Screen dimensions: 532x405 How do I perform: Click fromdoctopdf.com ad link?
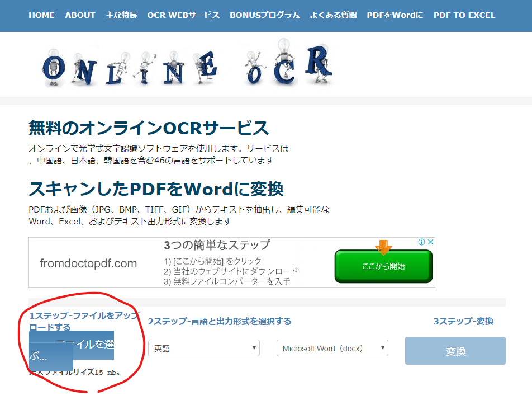tap(88, 263)
